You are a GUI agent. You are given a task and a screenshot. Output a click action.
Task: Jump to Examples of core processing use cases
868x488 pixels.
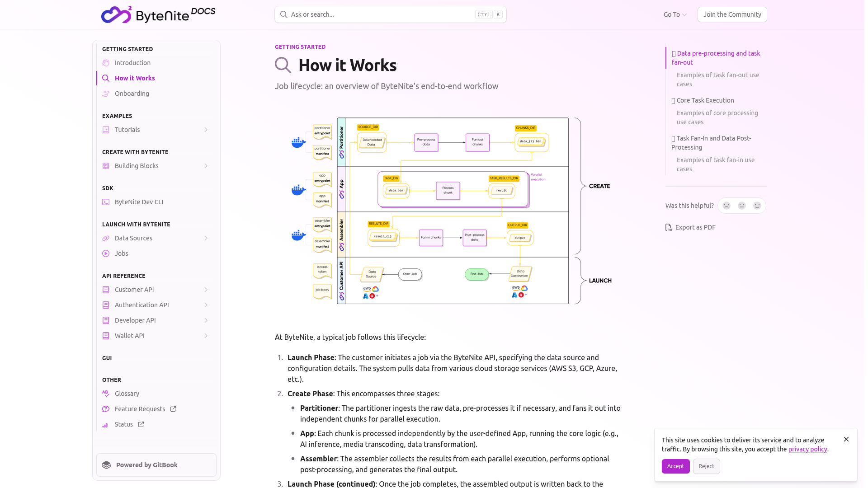click(717, 117)
